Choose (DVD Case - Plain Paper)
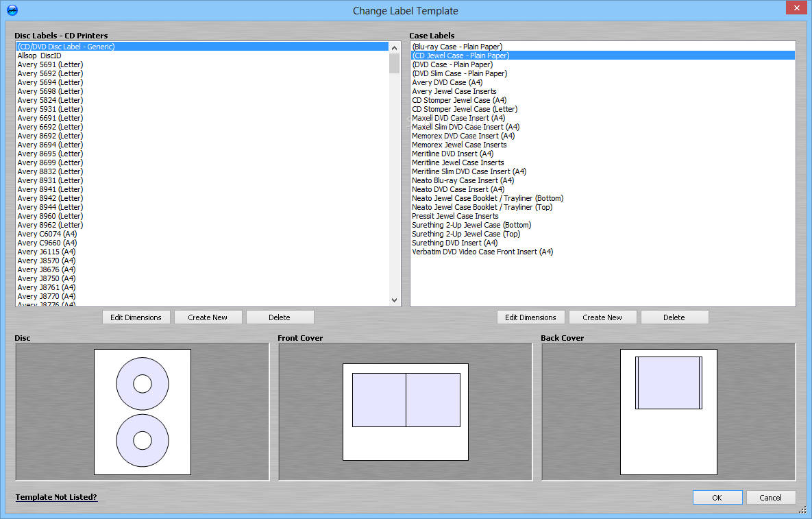This screenshot has height=519, width=812. tap(603, 64)
